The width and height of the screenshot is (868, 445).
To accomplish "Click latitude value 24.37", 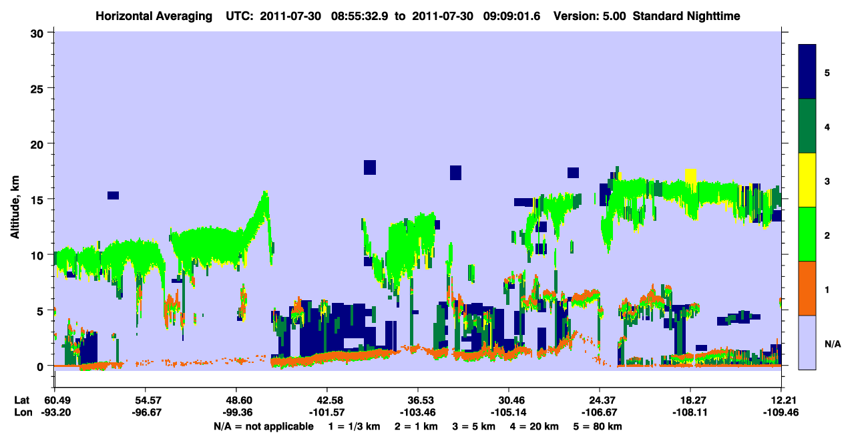I will click(x=600, y=400).
